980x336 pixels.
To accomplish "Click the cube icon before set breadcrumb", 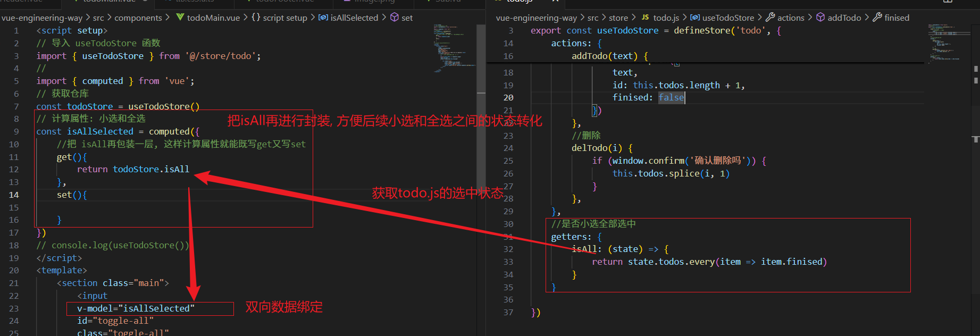I will (x=395, y=18).
